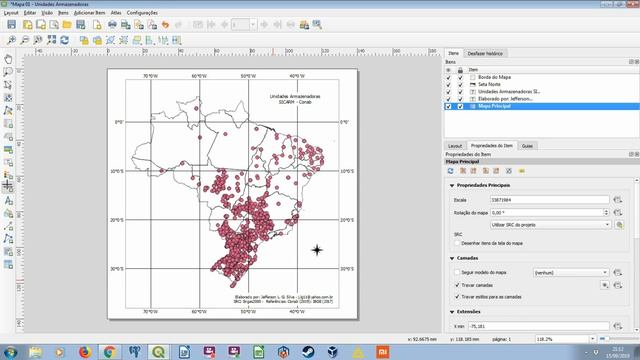Duplicate the current layout
640x360 pixels.
click(41, 24)
